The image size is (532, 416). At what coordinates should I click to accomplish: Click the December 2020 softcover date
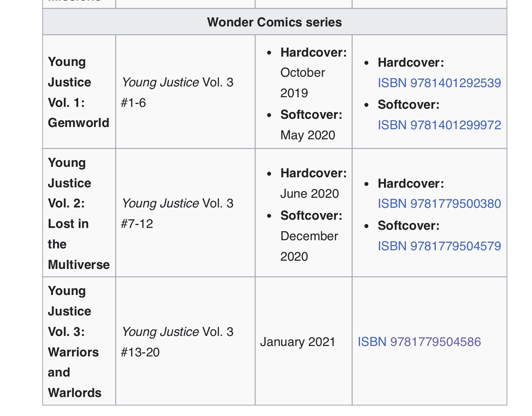pos(309,246)
